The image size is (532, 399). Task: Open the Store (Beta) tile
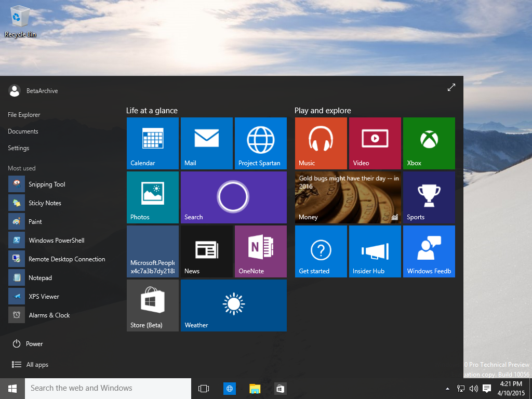[153, 305]
